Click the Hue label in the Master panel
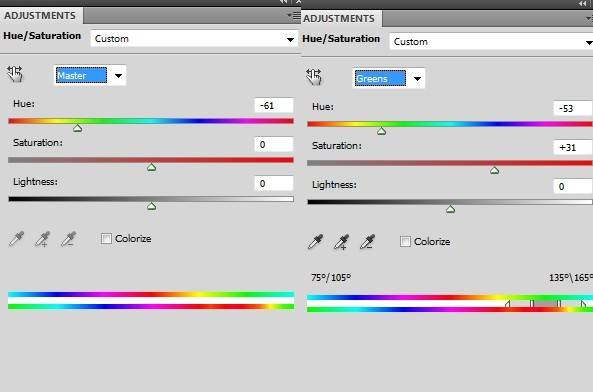 click(x=24, y=104)
